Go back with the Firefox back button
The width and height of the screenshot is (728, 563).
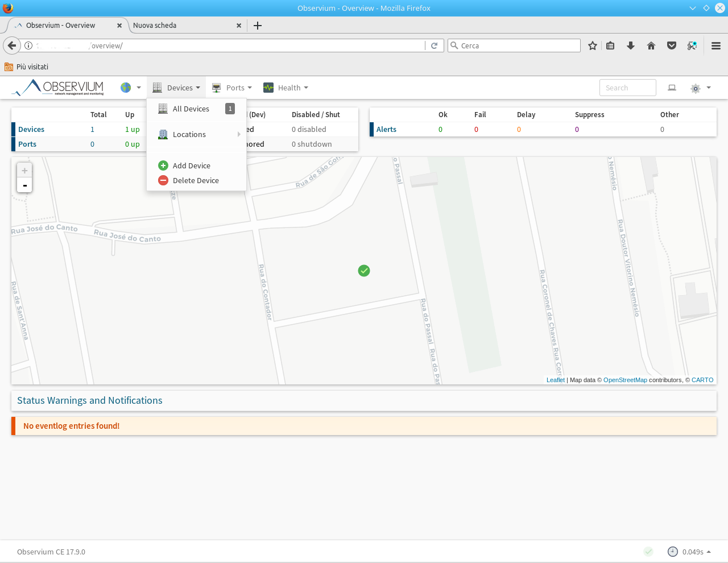[11, 45]
